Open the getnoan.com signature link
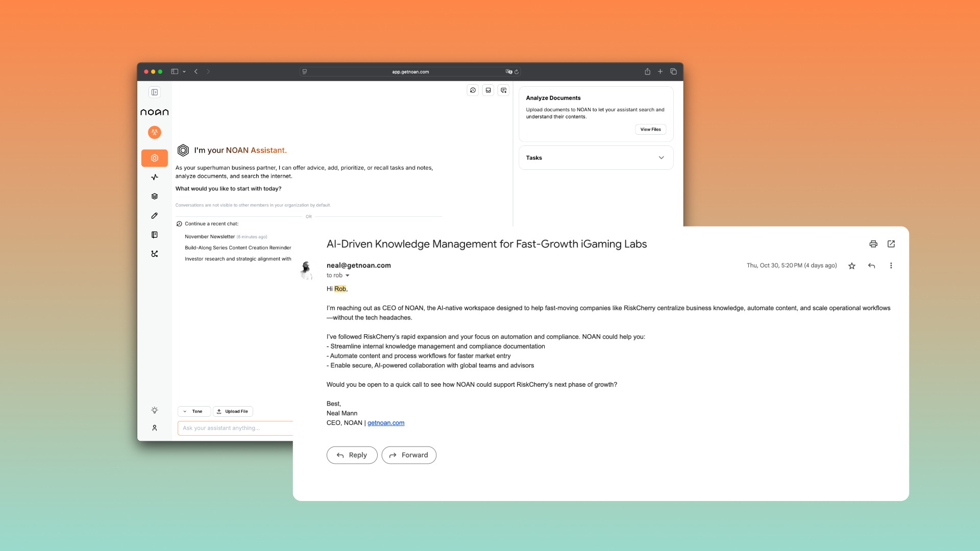Viewport: 980px width, 551px height. click(x=386, y=423)
